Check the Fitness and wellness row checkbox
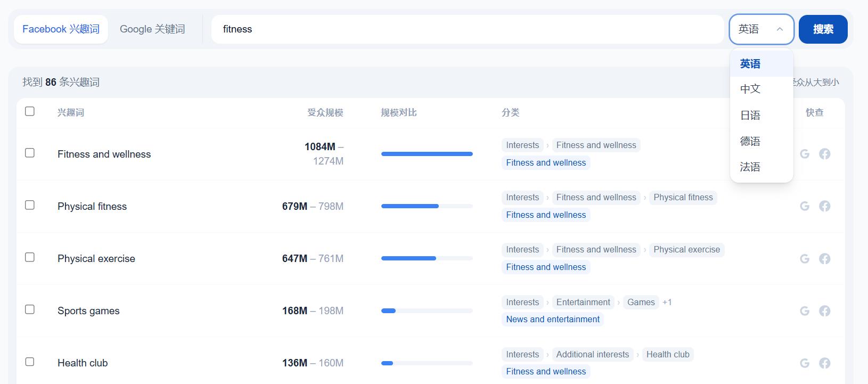The width and height of the screenshot is (868, 384). pyautogui.click(x=30, y=153)
